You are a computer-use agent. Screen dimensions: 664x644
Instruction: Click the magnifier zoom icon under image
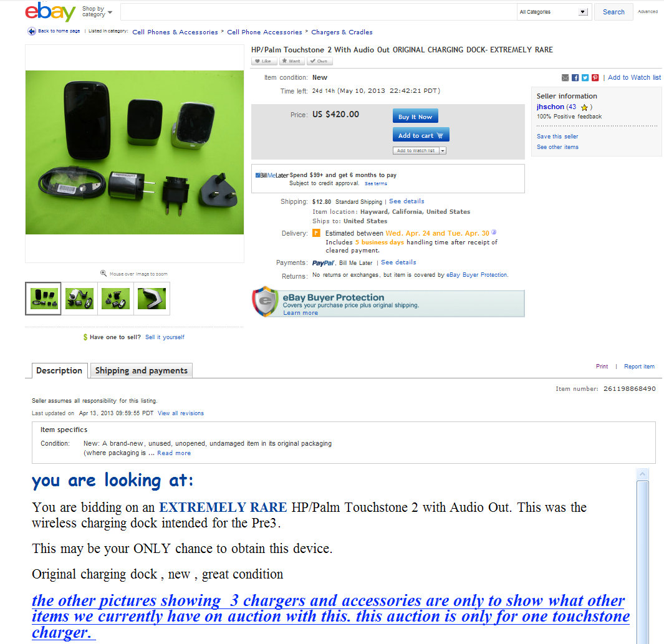pos(103,274)
